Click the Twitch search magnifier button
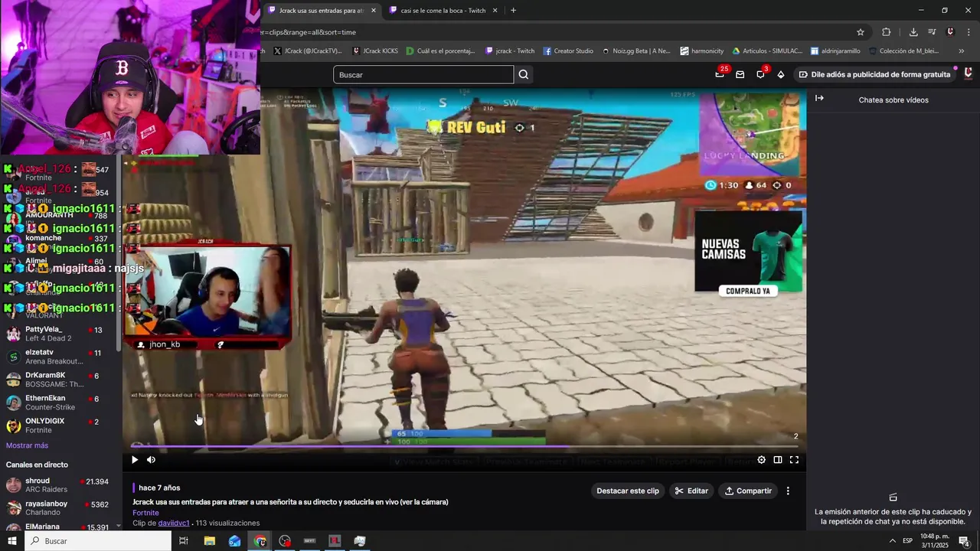980x551 pixels. (x=524, y=74)
